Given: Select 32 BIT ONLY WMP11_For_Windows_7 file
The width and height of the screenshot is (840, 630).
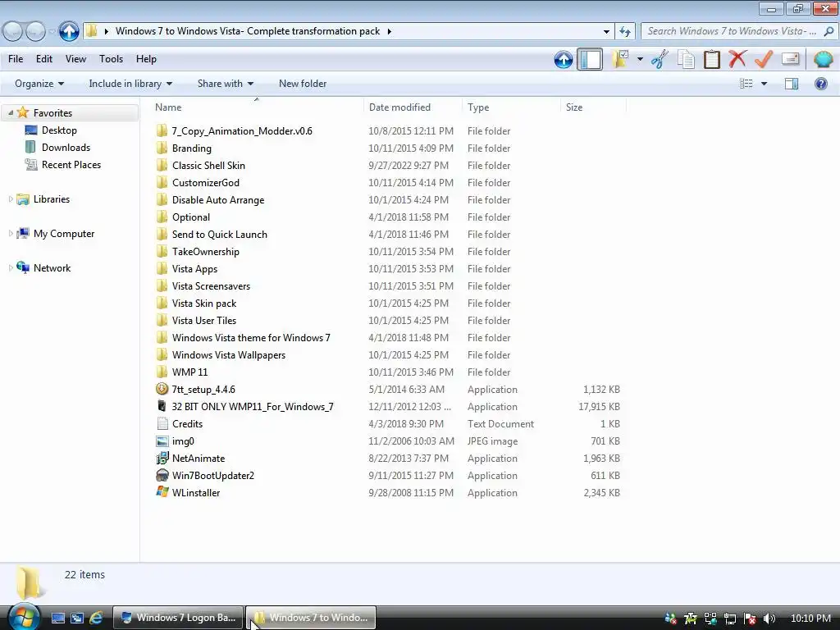Looking at the screenshot, I should tap(253, 407).
